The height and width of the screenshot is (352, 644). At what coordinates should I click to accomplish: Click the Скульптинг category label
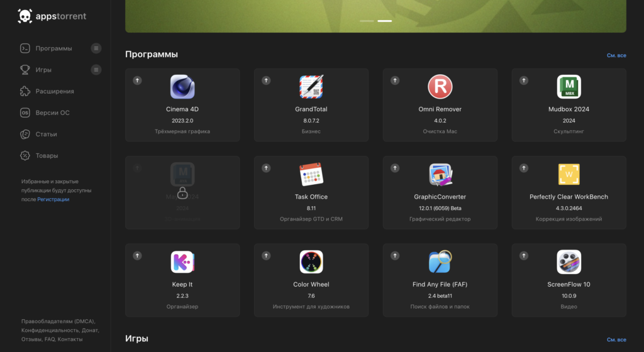point(569,131)
